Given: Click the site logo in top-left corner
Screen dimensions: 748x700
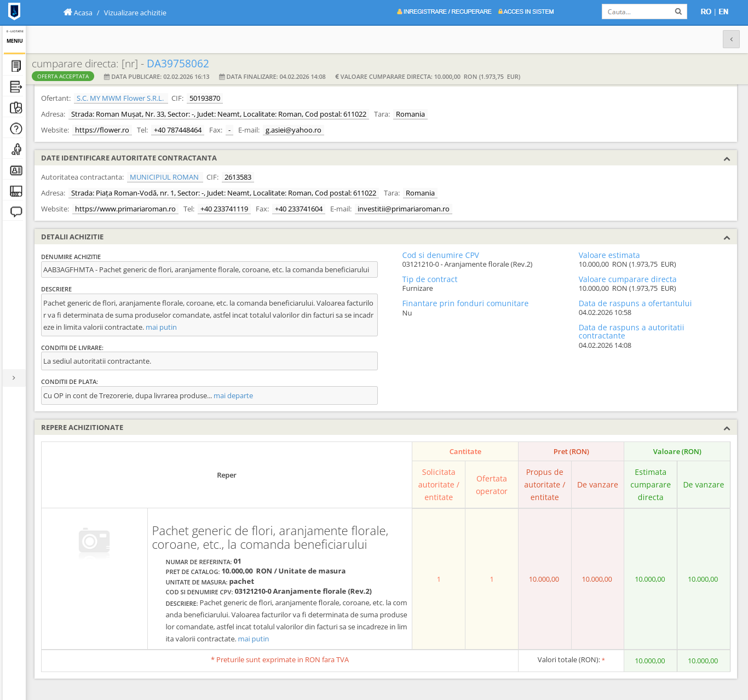Looking at the screenshot, I should pos(14,12).
